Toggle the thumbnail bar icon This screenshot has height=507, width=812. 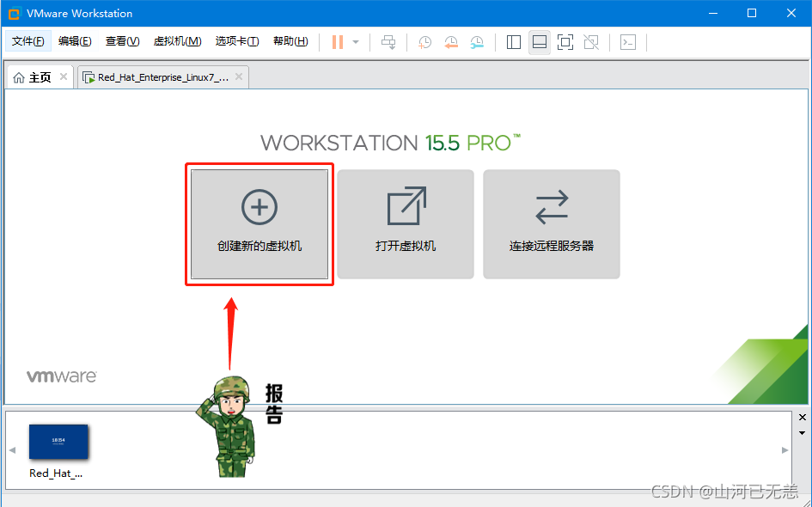point(539,42)
